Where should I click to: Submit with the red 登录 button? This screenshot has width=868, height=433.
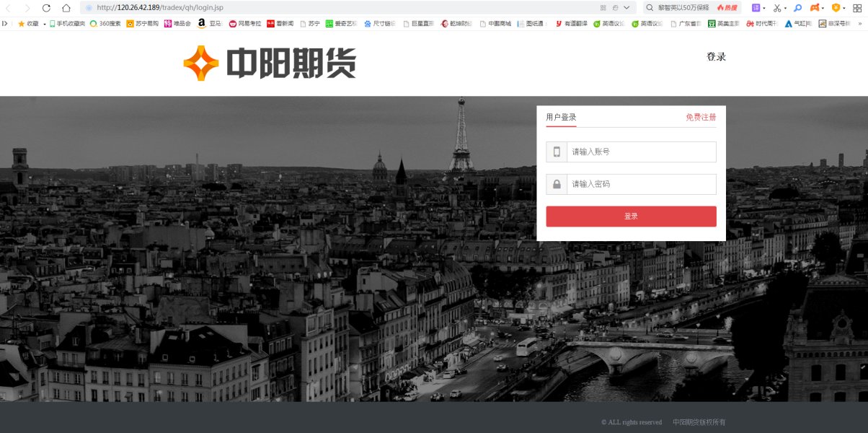(631, 216)
